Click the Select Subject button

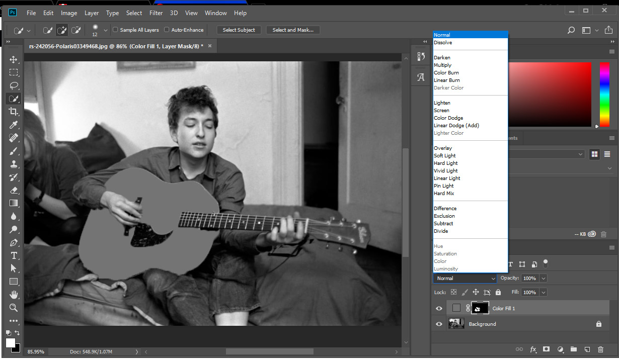pyautogui.click(x=239, y=30)
